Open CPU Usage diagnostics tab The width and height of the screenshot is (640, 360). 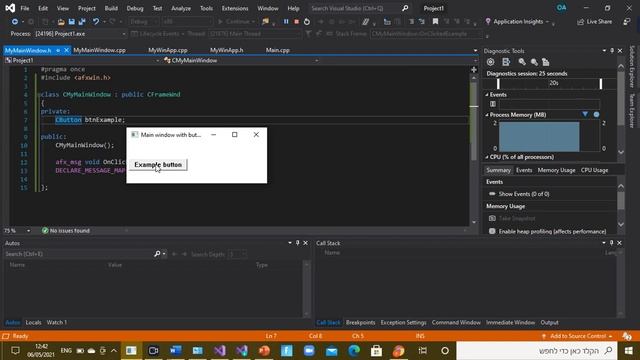click(594, 170)
